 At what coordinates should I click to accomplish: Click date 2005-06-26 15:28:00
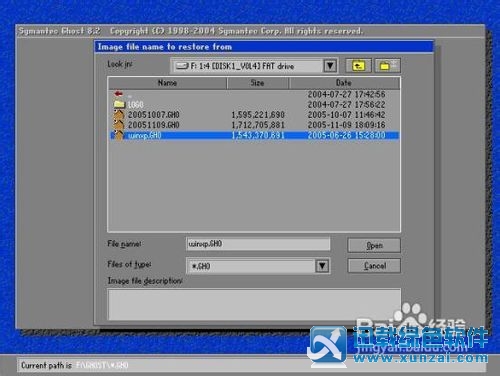346,135
